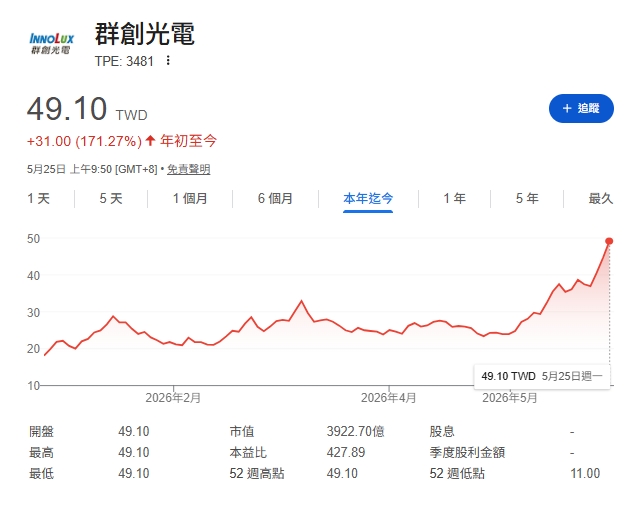Click the 最高 label
The width and height of the screenshot is (631, 516).
41,452
